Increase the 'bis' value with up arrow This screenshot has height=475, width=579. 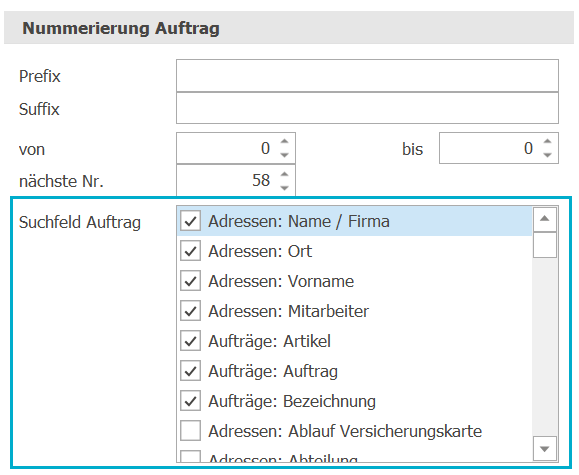pos(547,141)
